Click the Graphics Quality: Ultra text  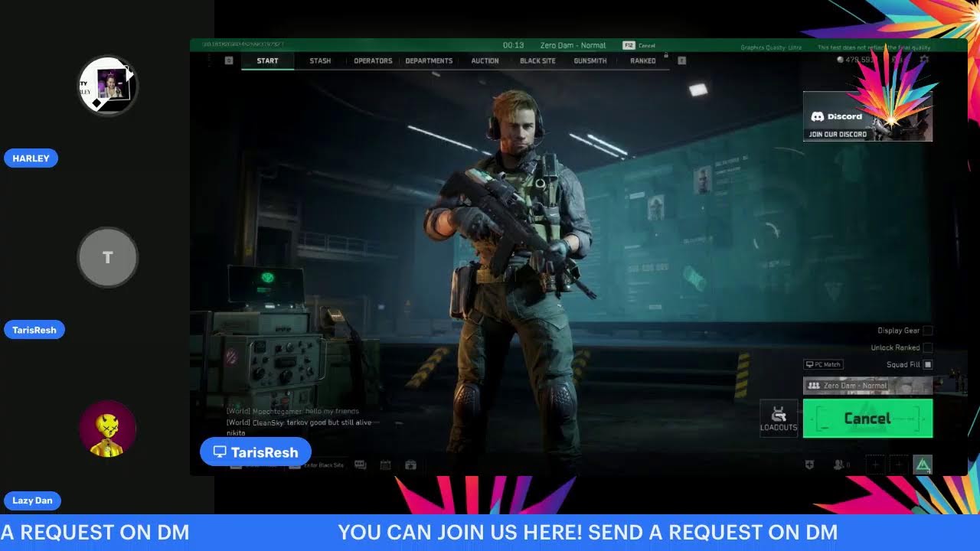coord(771,47)
